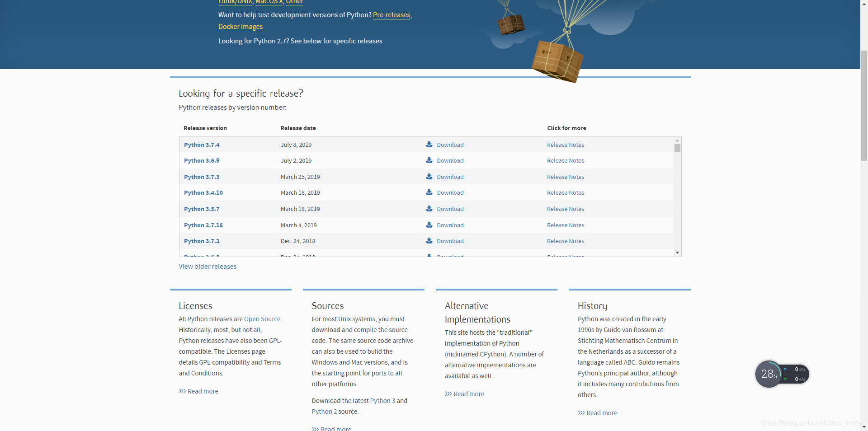View Release Notes for Python 3.6.9

click(566, 161)
